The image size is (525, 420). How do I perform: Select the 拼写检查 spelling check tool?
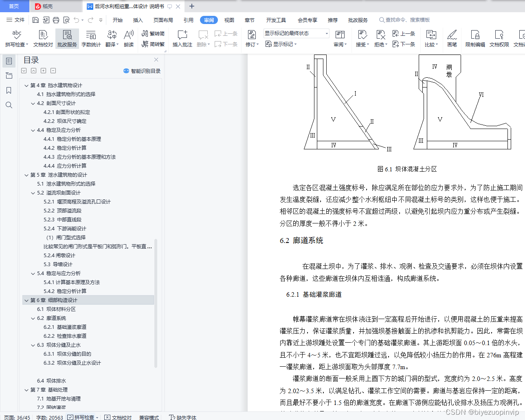point(16,39)
